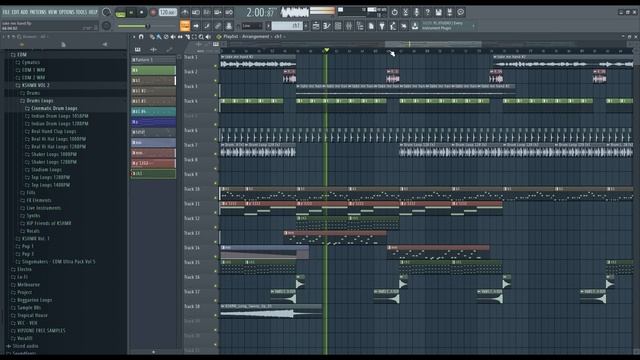Click the question mark help icon
Screen dimensions: 640x360
tap(427, 12)
